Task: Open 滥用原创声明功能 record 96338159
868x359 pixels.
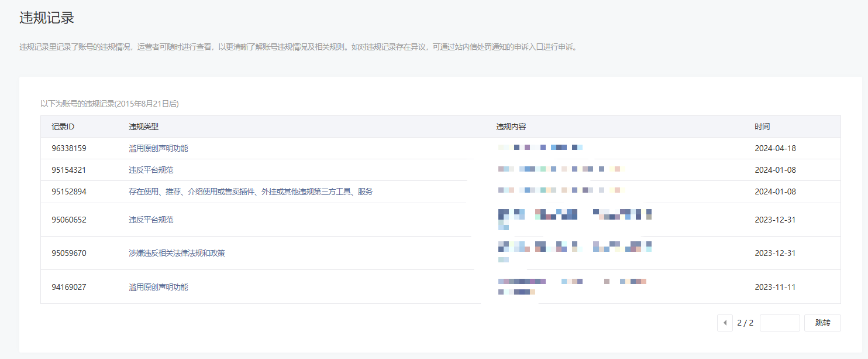Action: pyautogui.click(x=159, y=148)
